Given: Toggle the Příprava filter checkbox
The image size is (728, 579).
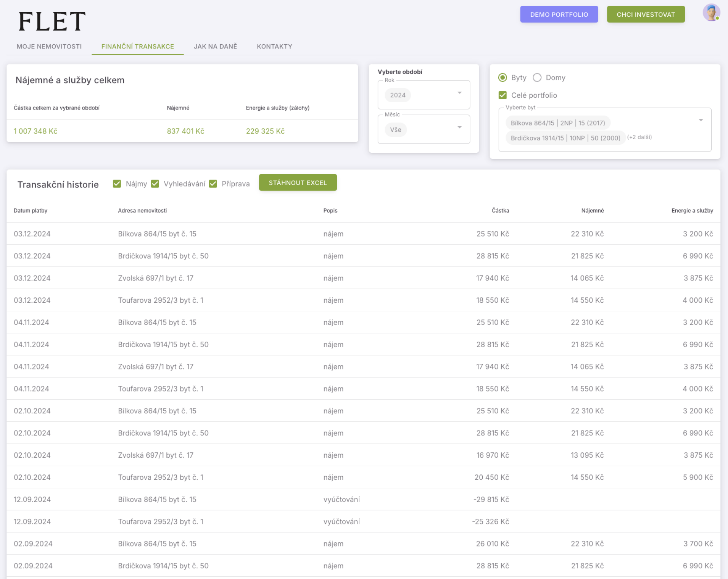Looking at the screenshot, I should pos(213,184).
